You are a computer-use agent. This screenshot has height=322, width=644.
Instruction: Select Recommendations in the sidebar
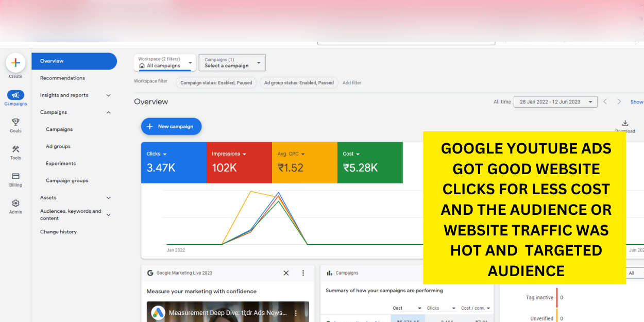[x=62, y=78]
